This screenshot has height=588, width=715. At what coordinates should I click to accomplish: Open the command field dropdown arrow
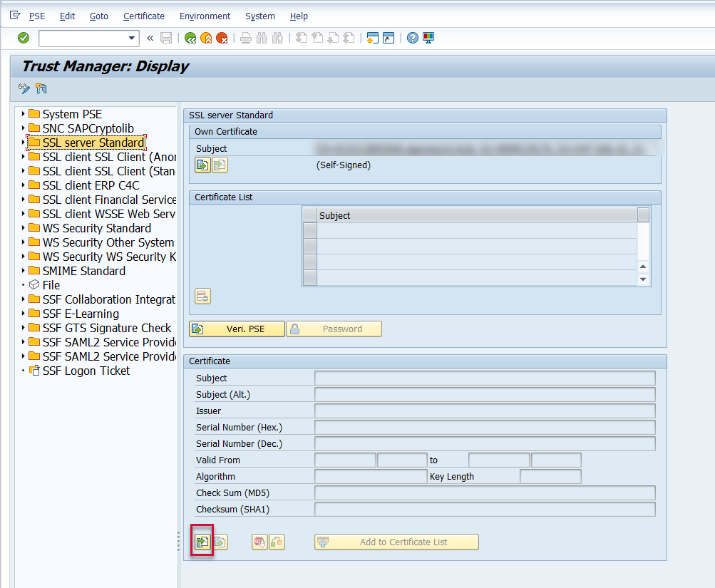[x=132, y=38]
